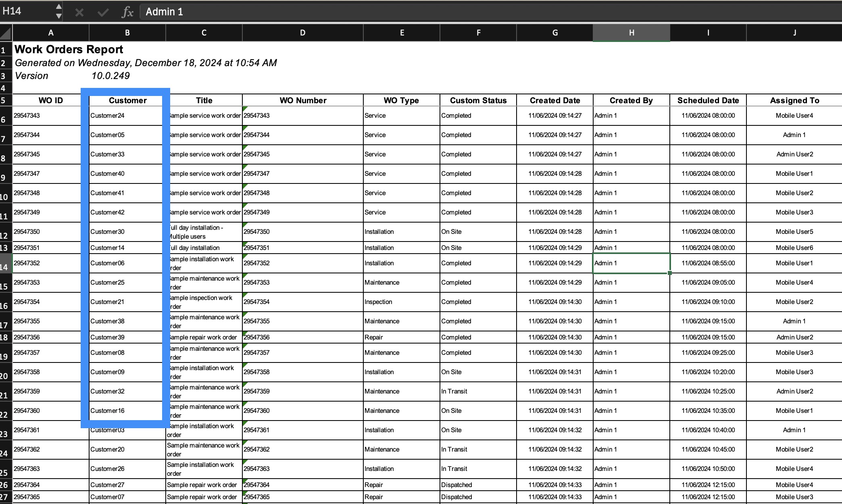This screenshot has height=504, width=842.
Task: Select column D header
Action: (x=302, y=33)
